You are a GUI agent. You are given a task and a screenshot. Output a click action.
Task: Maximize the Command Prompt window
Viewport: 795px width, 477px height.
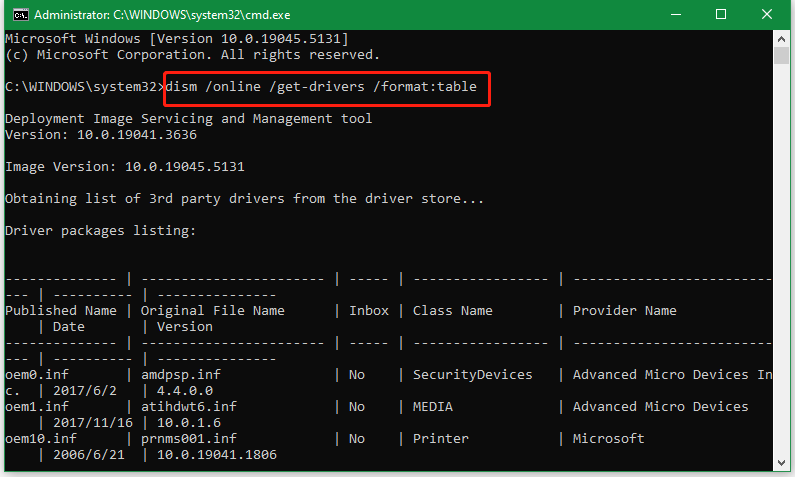click(x=720, y=14)
